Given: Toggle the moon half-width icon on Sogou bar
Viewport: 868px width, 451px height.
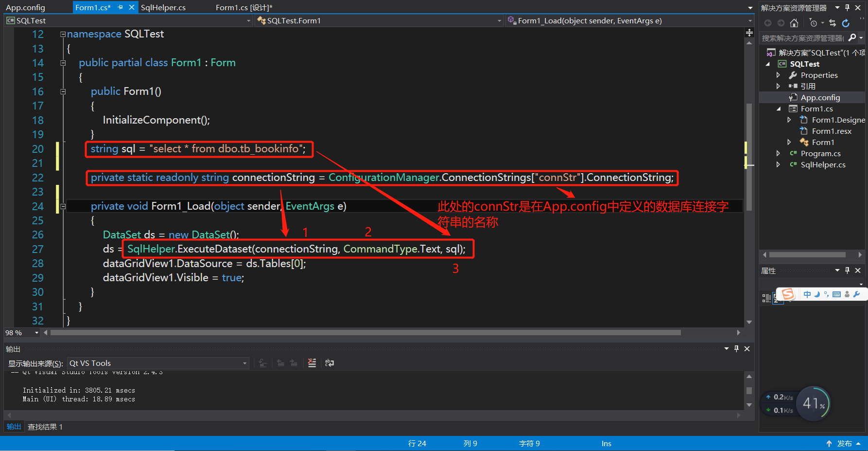Looking at the screenshot, I should [x=817, y=294].
